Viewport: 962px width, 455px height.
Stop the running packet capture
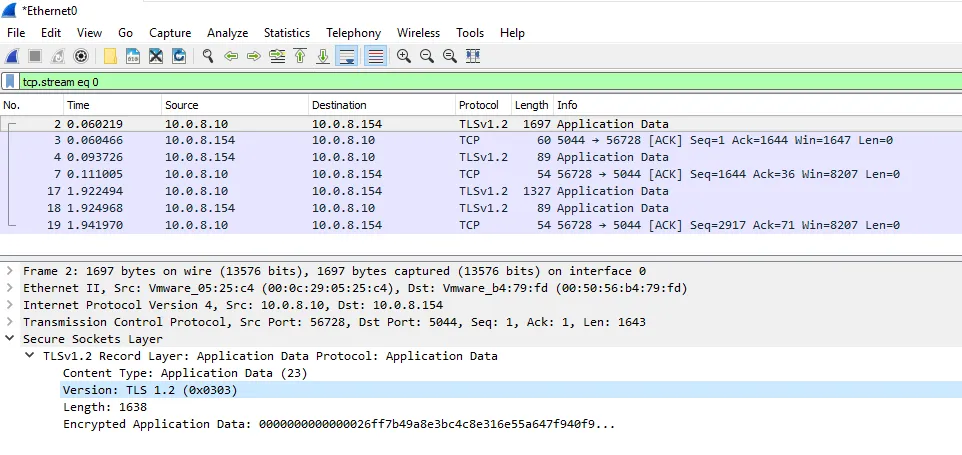click(x=35, y=56)
